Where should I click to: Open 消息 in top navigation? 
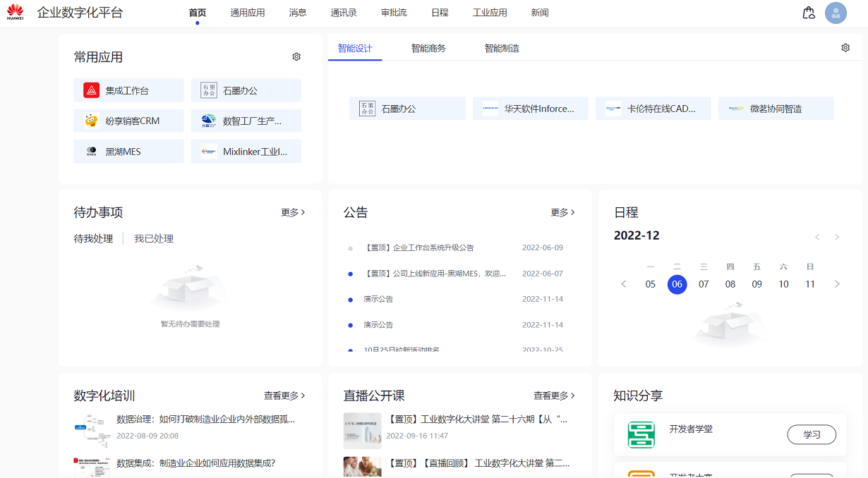pyautogui.click(x=298, y=13)
